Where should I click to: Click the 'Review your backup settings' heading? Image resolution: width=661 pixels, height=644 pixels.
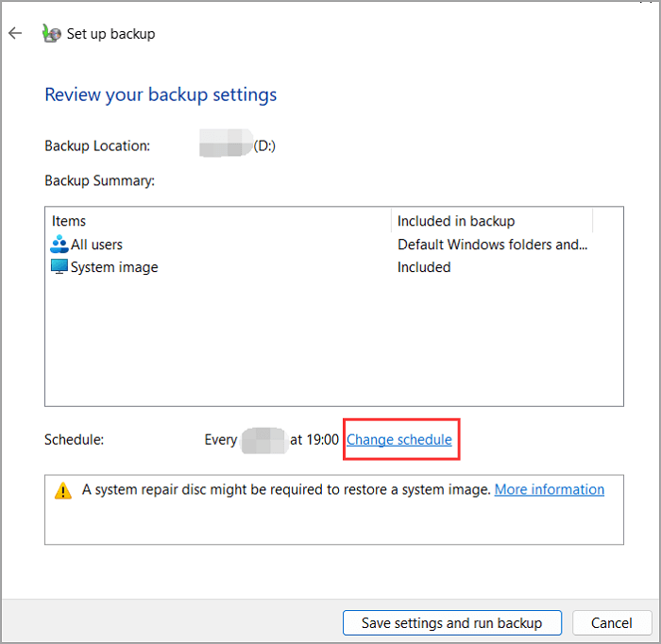tap(161, 94)
